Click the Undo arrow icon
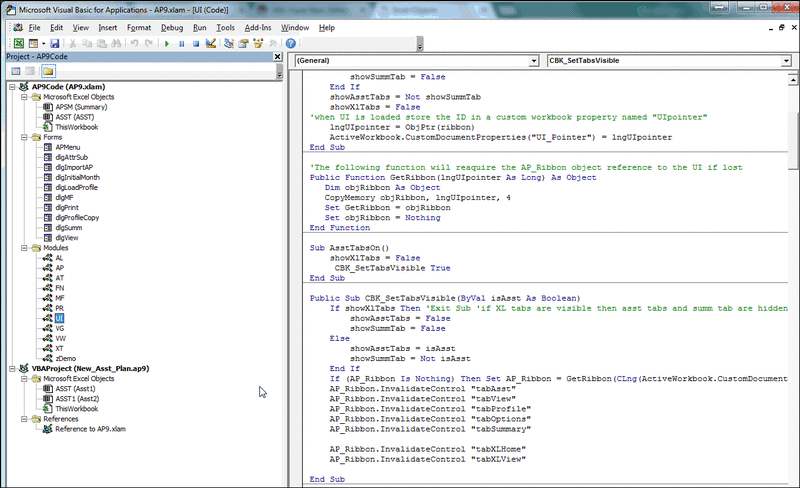The image size is (800, 488). click(134, 43)
